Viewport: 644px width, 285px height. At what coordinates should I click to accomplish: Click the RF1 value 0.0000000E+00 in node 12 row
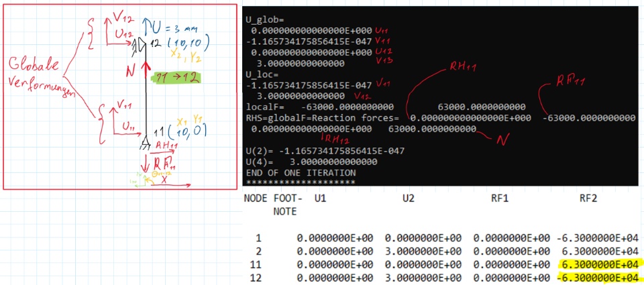click(511, 278)
